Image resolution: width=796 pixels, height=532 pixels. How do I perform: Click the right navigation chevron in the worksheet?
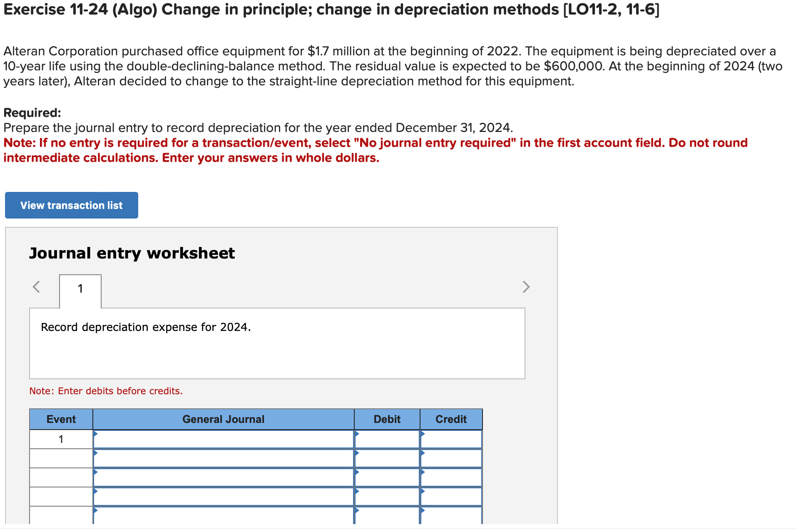(x=526, y=287)
